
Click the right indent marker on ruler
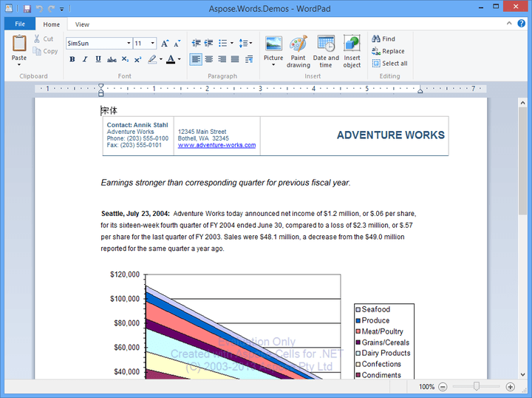[420, 91]
